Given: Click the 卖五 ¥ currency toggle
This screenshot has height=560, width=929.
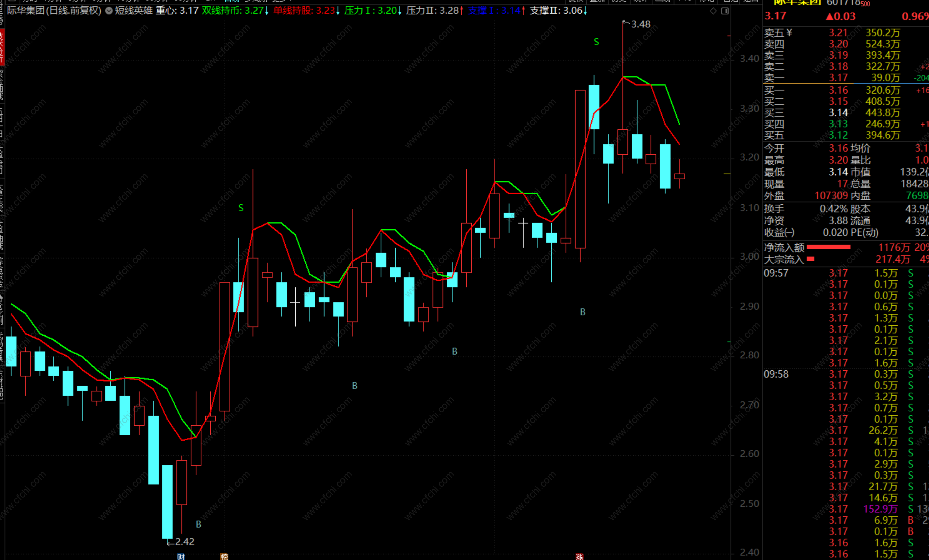Looking at the screenshot, I should [x=789, y=32].
